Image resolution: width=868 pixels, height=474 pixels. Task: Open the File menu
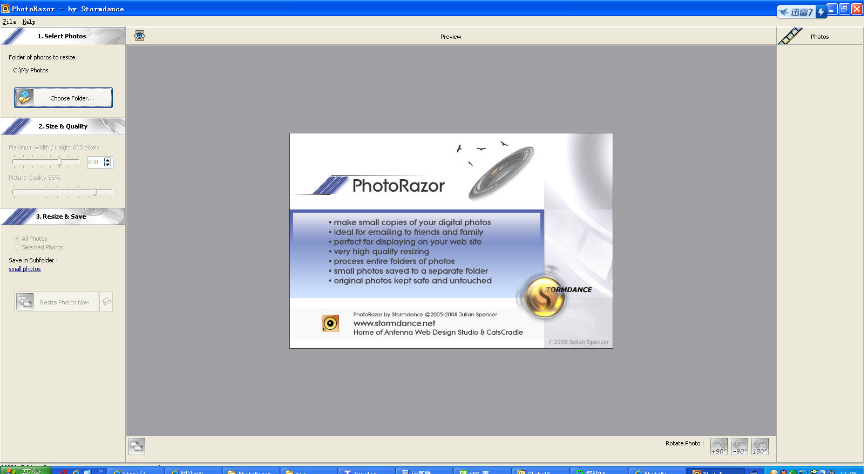[9, 22]
